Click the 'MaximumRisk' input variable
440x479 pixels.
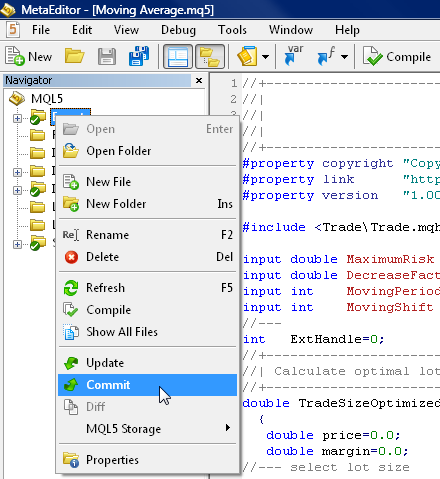pyautogui.click(x=390, y=259)
